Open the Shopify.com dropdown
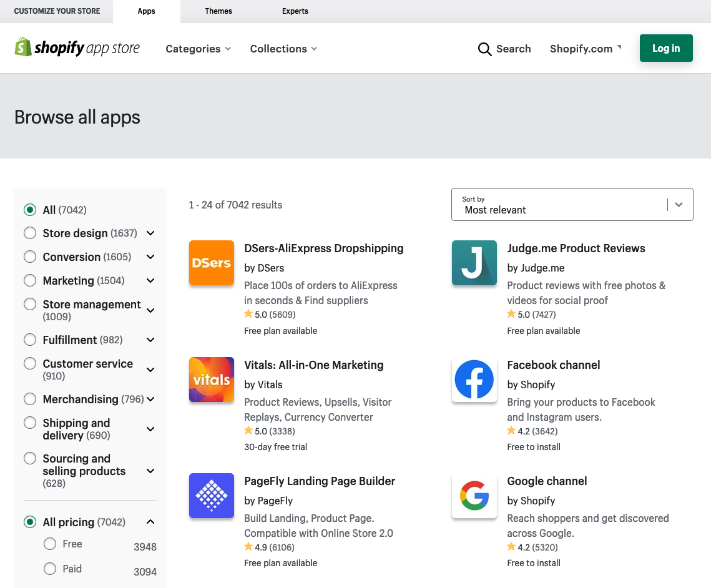711x588 pixels. pyautogui.click(x=586, y=49)
